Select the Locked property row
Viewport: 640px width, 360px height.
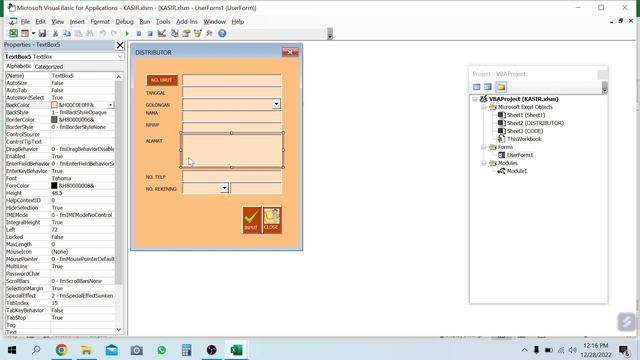(x=60, y=237)
